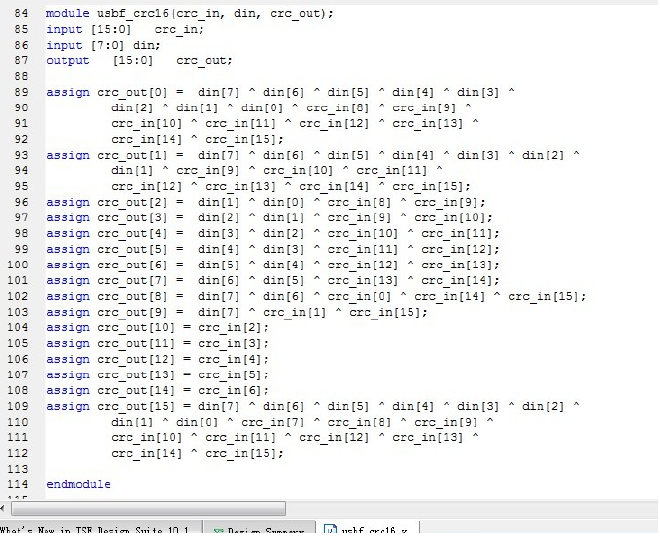Switch to the Design Summary tab
Screen dimensions: 660x536
262,530
